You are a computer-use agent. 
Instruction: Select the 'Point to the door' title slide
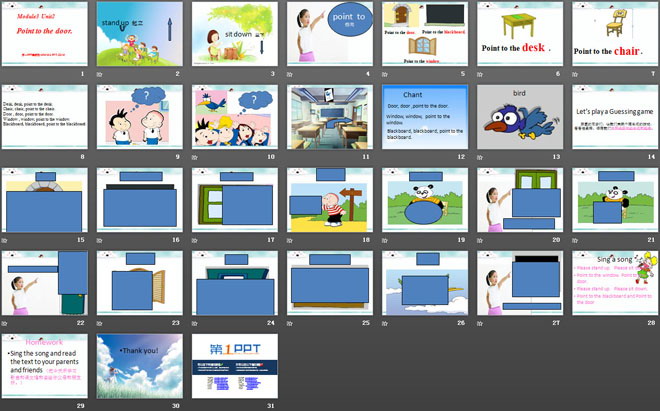tap(44, 33)
